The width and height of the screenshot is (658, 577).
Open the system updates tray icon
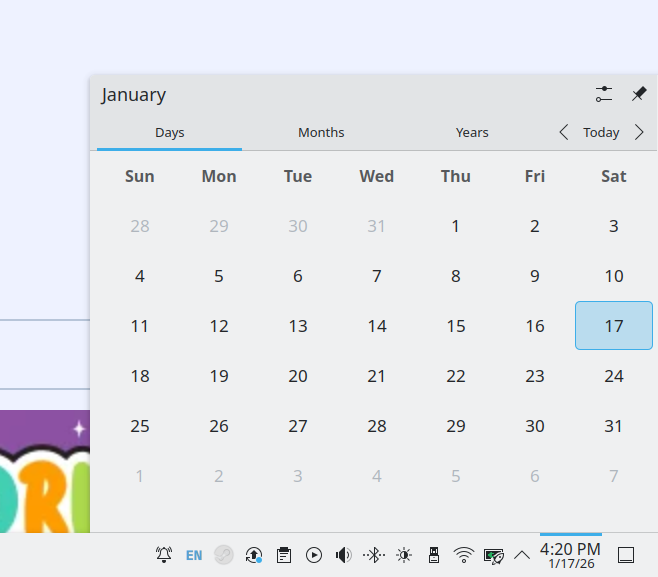[x=254, y=555]
